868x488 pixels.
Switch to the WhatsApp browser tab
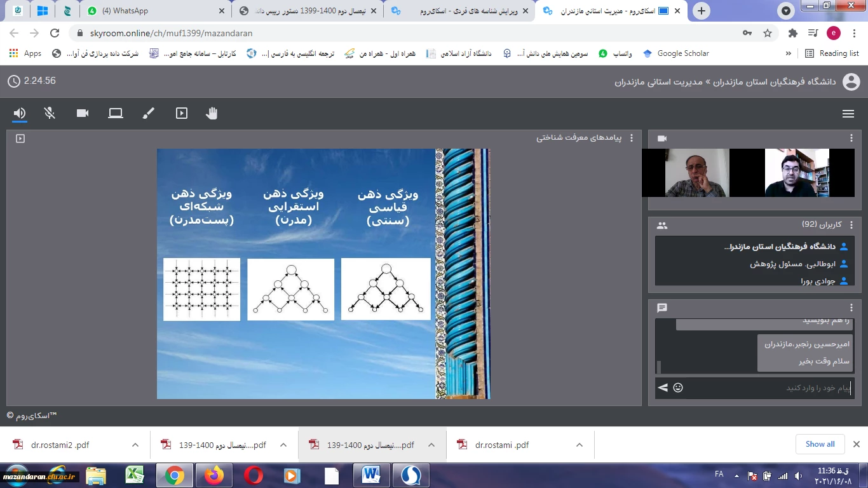(x=153, y=11)
